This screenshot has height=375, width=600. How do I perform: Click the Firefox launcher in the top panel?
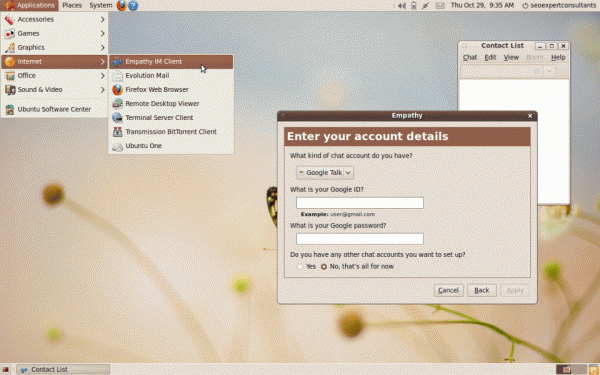pyautogui.click(x=122, y=5)
